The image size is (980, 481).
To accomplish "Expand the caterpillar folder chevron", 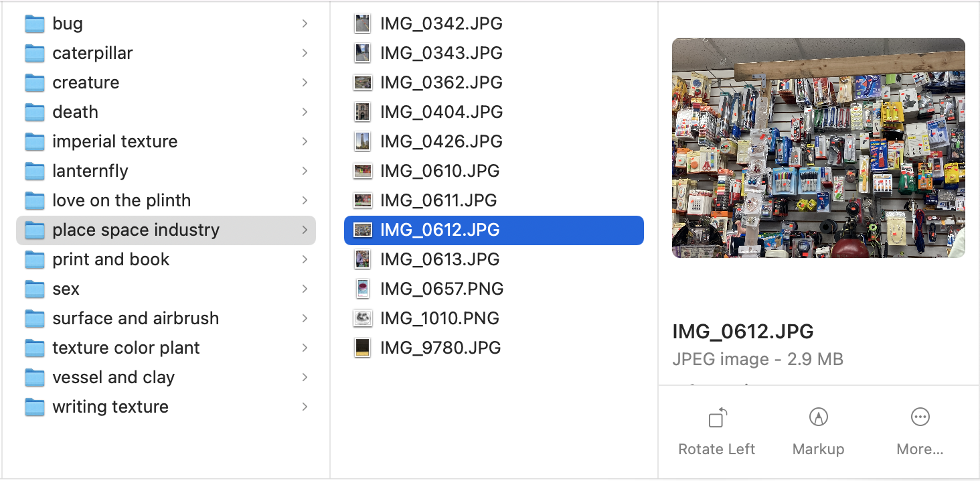I will 305,53.
